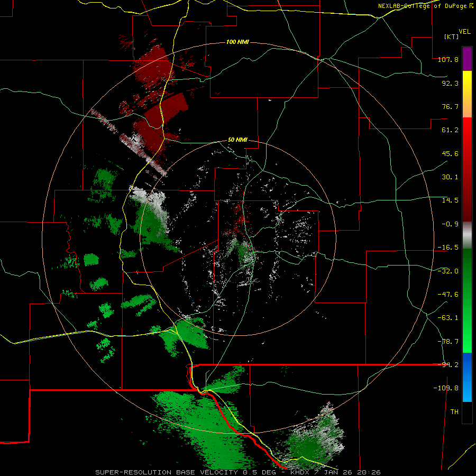Click the NEXLAB-College of DuPage watermark text
Image resolution: width=476 pixels, height=476 pixels.
pos(425,6)
